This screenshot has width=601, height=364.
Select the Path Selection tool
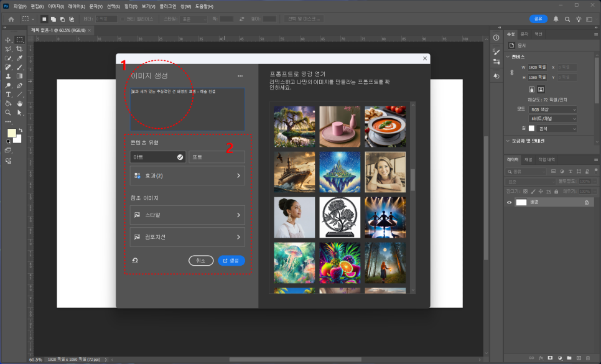(19, 113)
